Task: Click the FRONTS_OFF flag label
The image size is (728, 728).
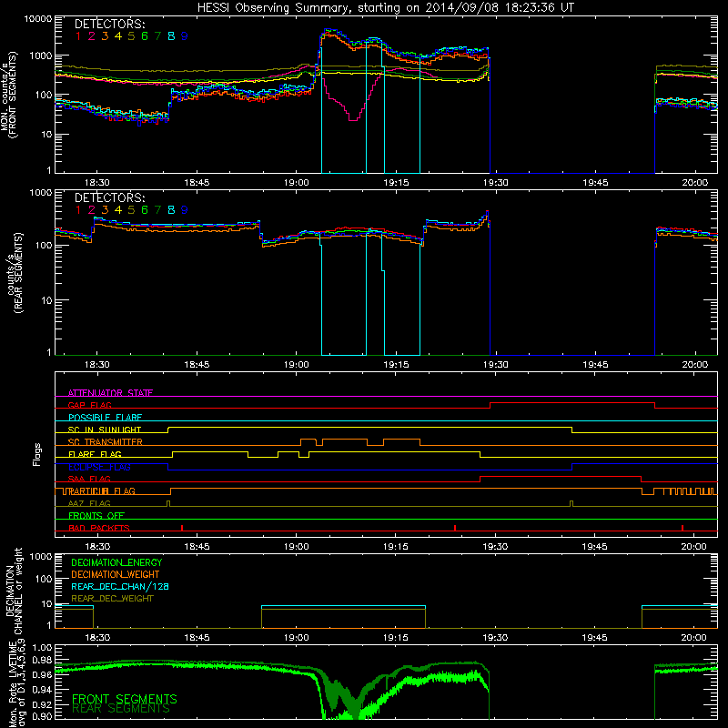Action: coord(96,516)
